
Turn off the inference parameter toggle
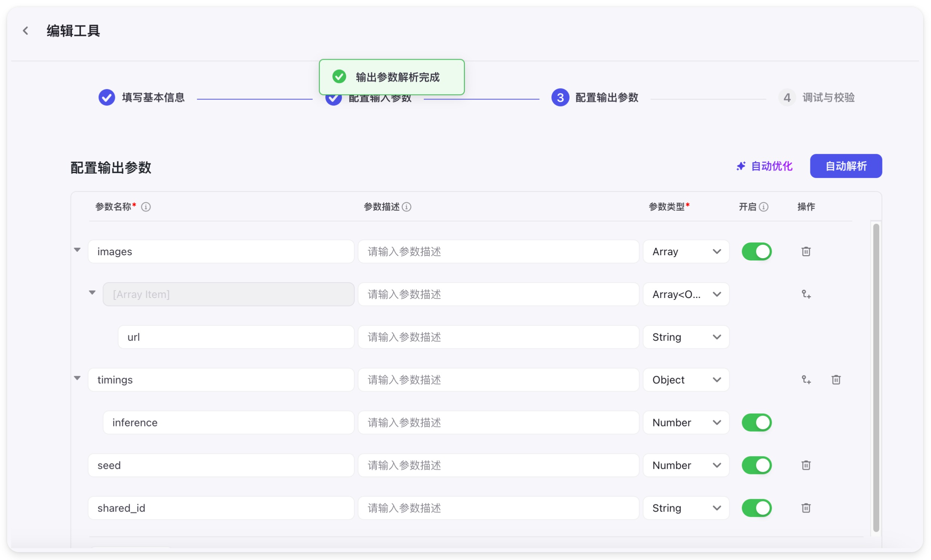(x=756, y=422)
